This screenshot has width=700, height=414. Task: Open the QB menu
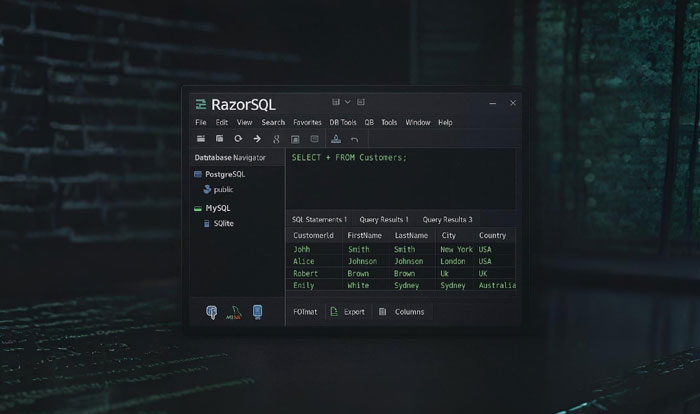click(x=369, y=122)
